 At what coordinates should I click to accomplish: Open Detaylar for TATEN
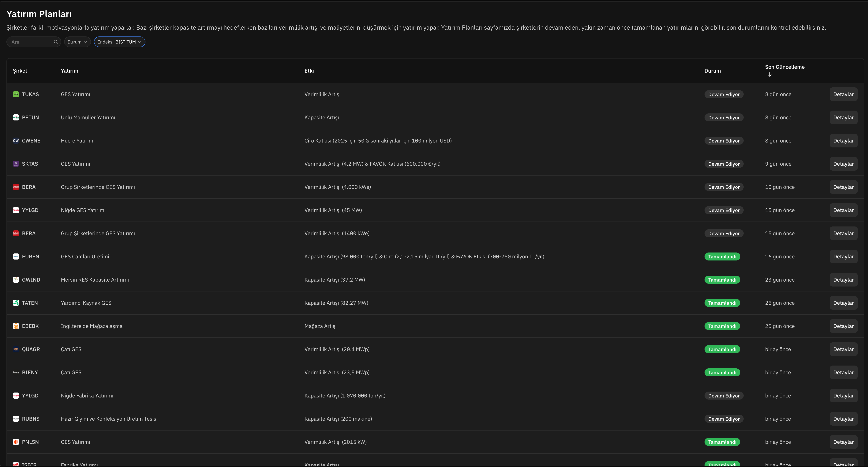pyautogui.click(x=843, y=303)
